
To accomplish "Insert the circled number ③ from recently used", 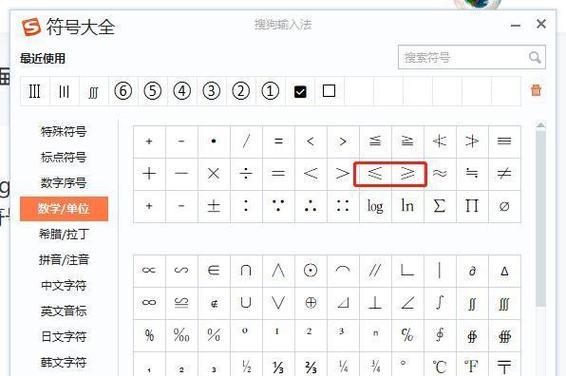I will click(x=212, y=91).
